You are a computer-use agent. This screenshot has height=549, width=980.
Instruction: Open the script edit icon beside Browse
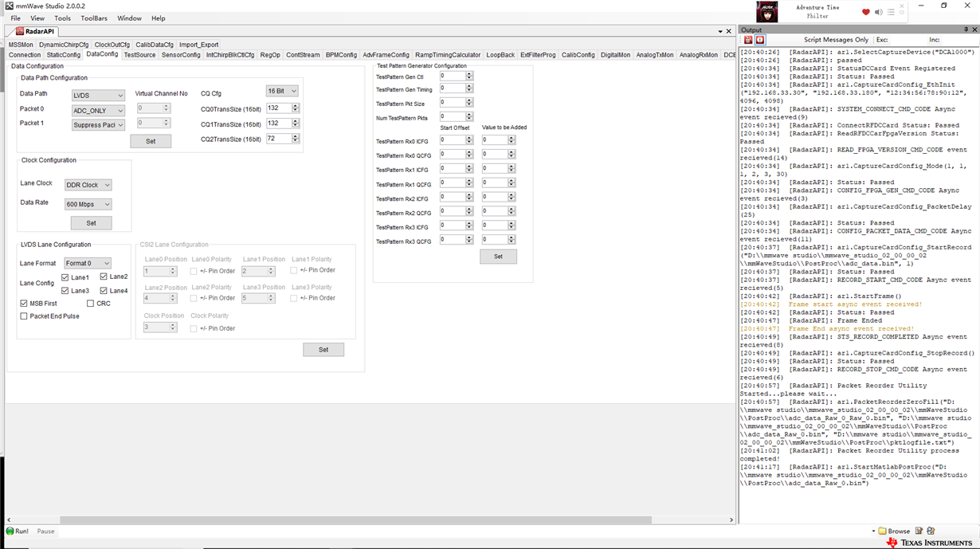tap(919, 531)
